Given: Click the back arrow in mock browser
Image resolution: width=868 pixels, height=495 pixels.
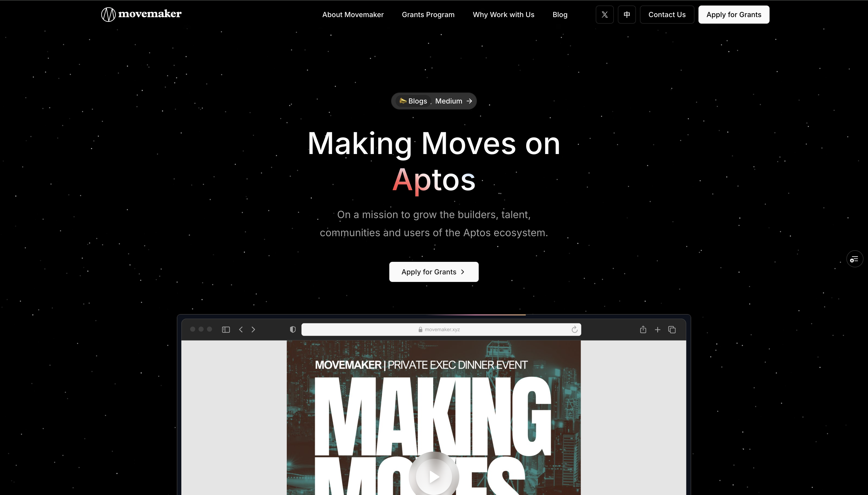Looking at the screenshot, I should coord(241,329).
